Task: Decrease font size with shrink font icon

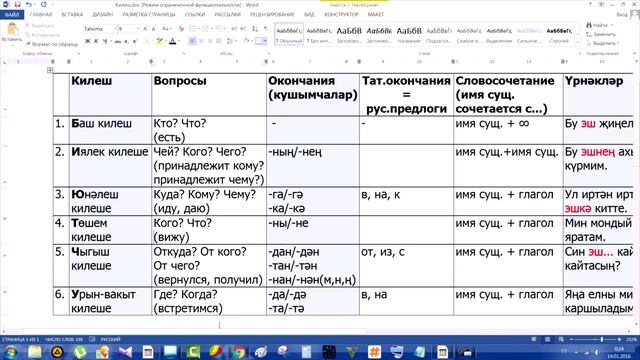Action: 153,29
